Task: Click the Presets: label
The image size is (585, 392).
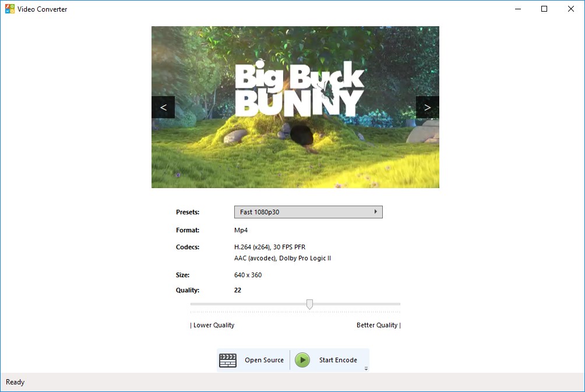Action: click(188, 212)
